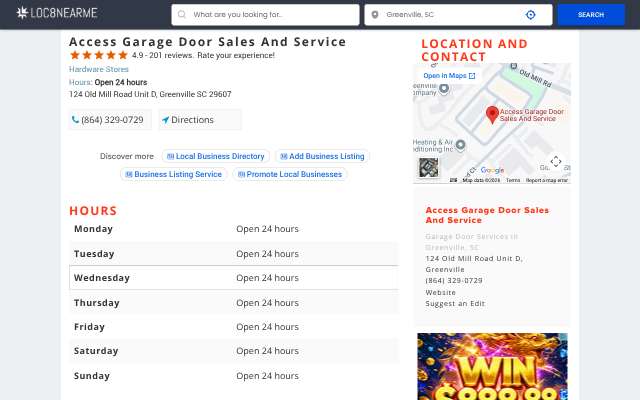Click Rate your experience! text

coord(236,56)
